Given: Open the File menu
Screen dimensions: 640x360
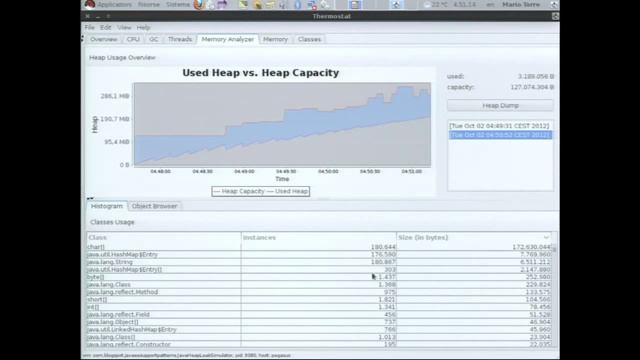Looking at the screenshot, I should (x=90, y=27).
